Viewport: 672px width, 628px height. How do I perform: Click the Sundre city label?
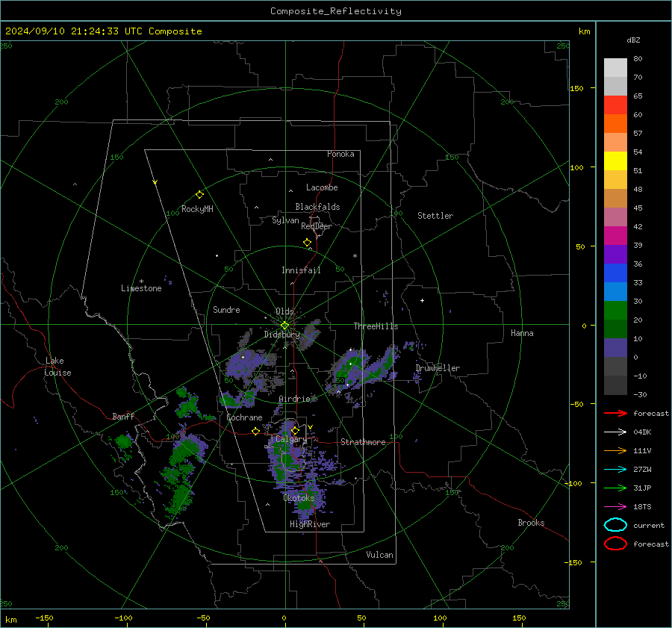click(x=226, y=309)
